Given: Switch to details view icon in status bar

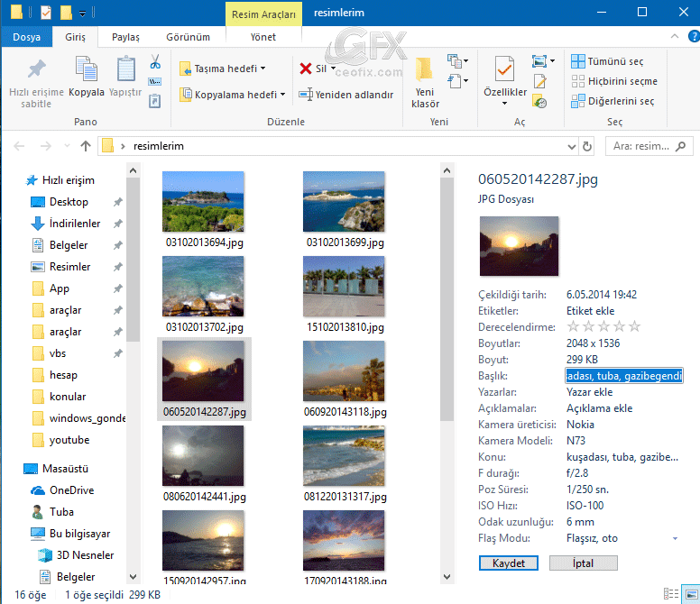Looking at the screenshot, I should [x=671, y=594].
